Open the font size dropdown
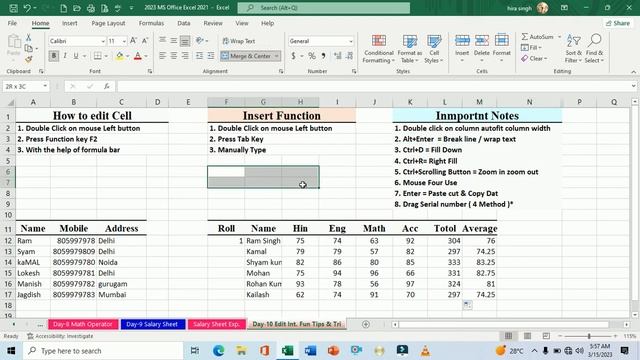This screenshot has width=640, height=360. click(x=124, y=41)
